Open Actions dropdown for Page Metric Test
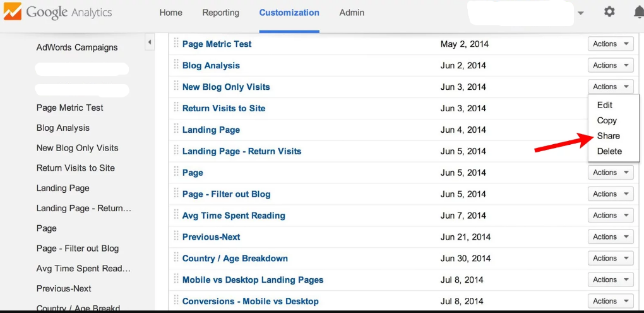The width and height of the screenshot is (644, 313). [611, 44]
